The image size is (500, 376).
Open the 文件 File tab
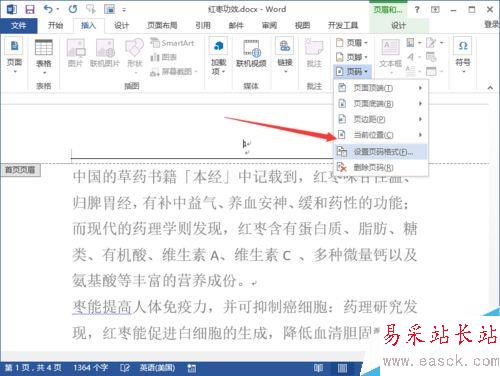[x=18, y=25]
